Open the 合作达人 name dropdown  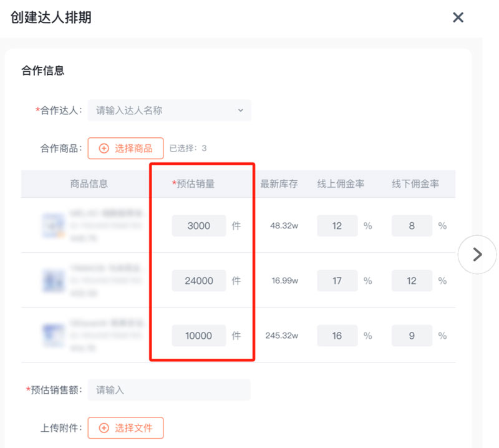169,110
